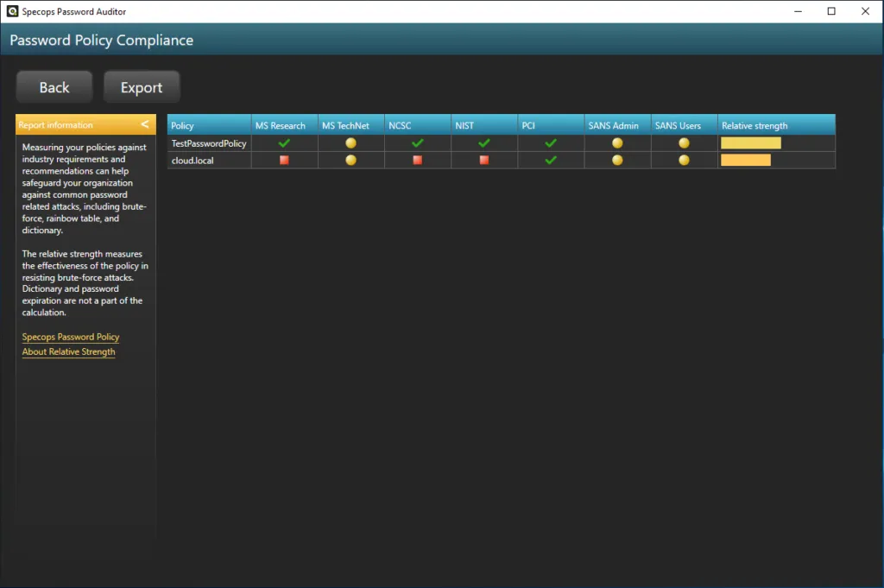The image size is (884, 588).
Task: Sort by the SANS Admin column header
Action: (x=618, y=125)
